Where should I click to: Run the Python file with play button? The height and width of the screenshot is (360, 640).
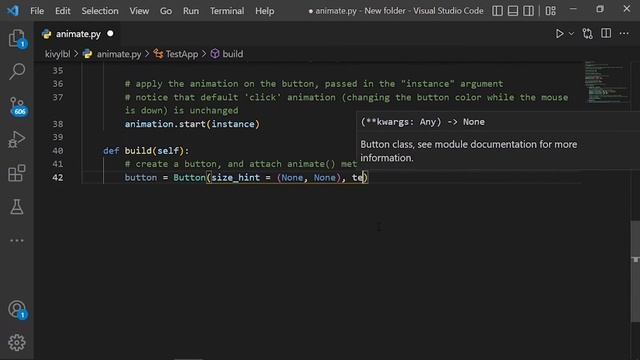[559, 34]
